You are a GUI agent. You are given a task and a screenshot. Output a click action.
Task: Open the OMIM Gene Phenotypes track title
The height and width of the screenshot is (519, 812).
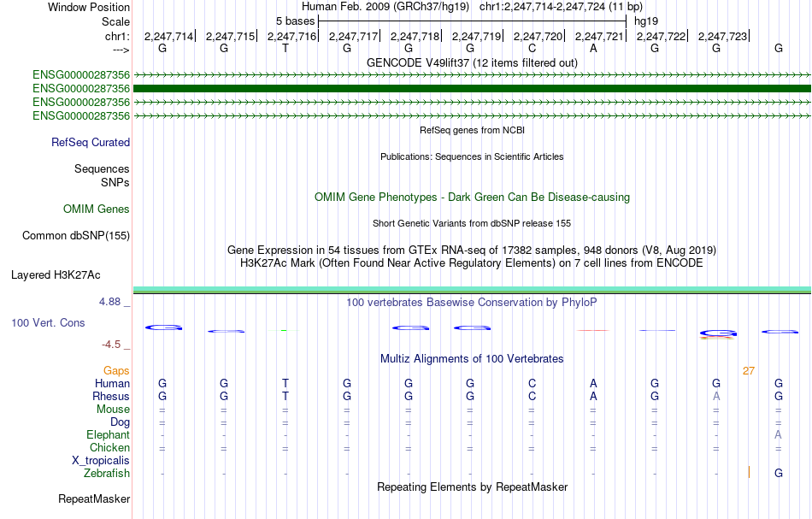pos(472,198)
